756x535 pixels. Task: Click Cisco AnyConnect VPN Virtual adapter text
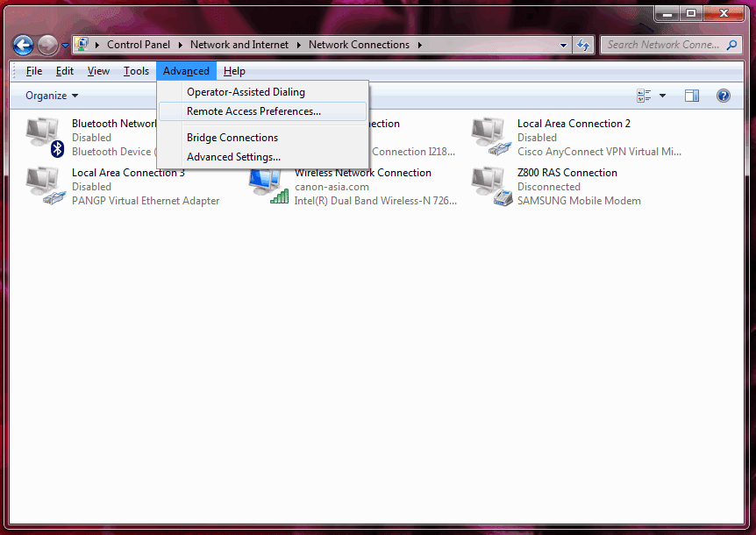[599, 152]
